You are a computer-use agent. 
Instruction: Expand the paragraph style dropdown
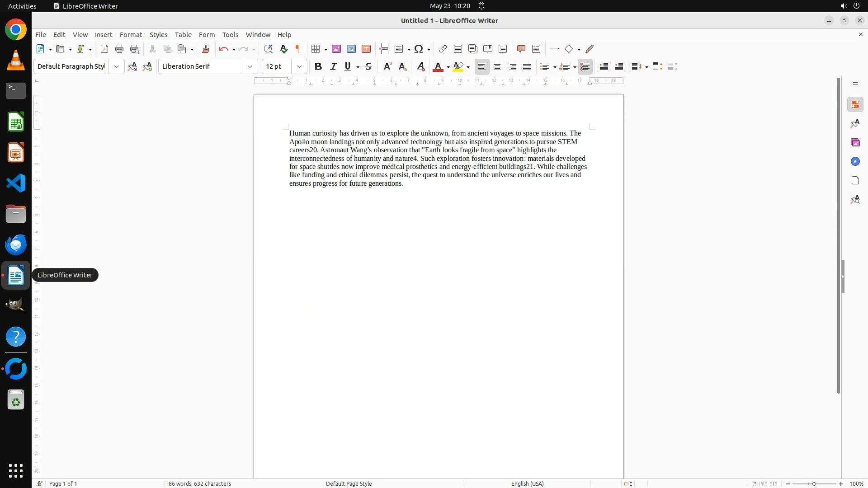click(117, 66)
